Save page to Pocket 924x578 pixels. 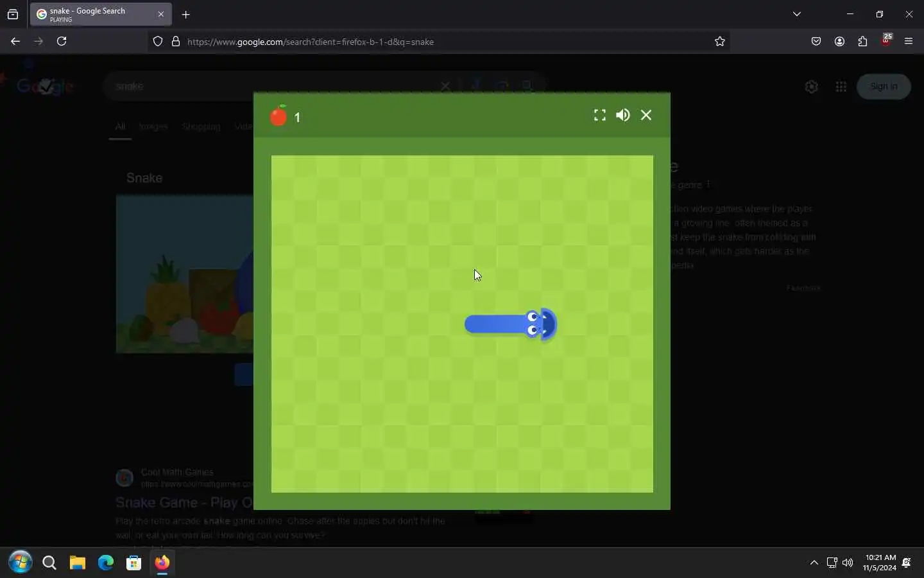(816, 42)
